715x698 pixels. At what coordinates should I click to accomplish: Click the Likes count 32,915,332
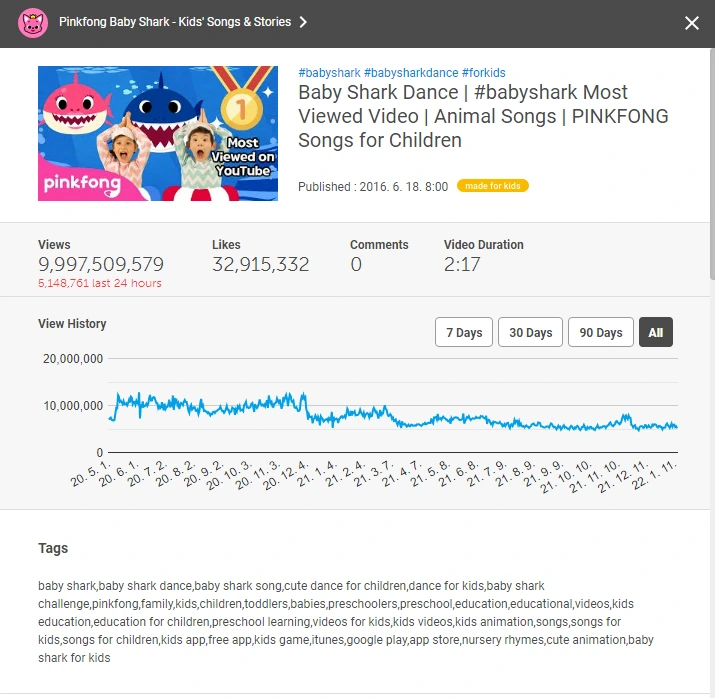(x=260, y=264)
